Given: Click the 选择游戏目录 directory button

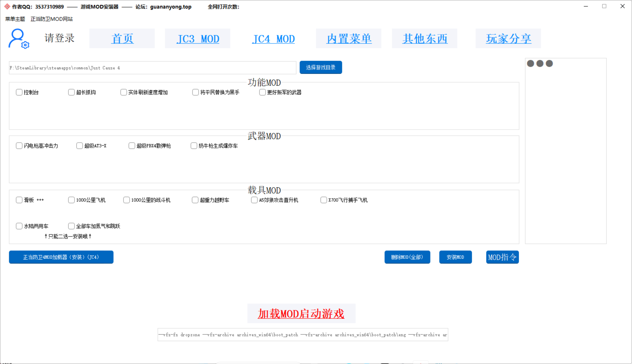Looking at the screenshot, I should [x=321, y=67].
